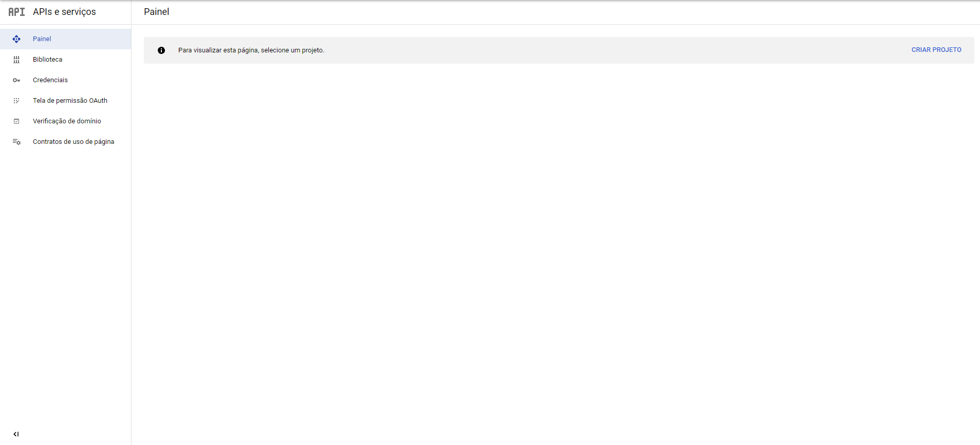Click the Verificação de domínio checkbox icon
The image size is (980, 445).
[x=16, y=121]
